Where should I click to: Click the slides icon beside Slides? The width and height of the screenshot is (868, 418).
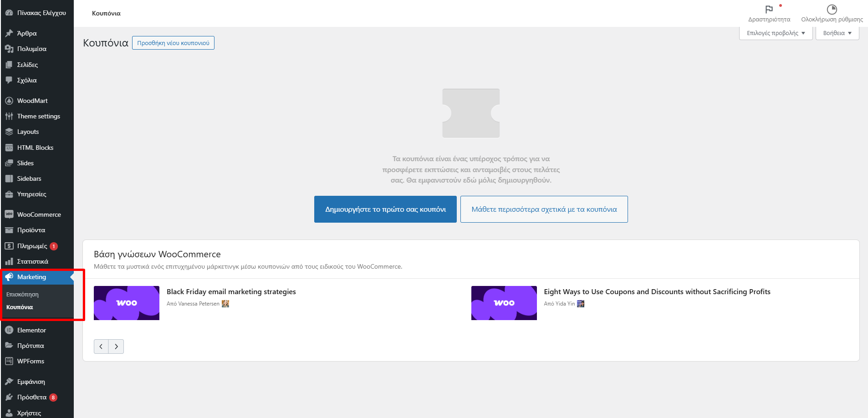9,163
